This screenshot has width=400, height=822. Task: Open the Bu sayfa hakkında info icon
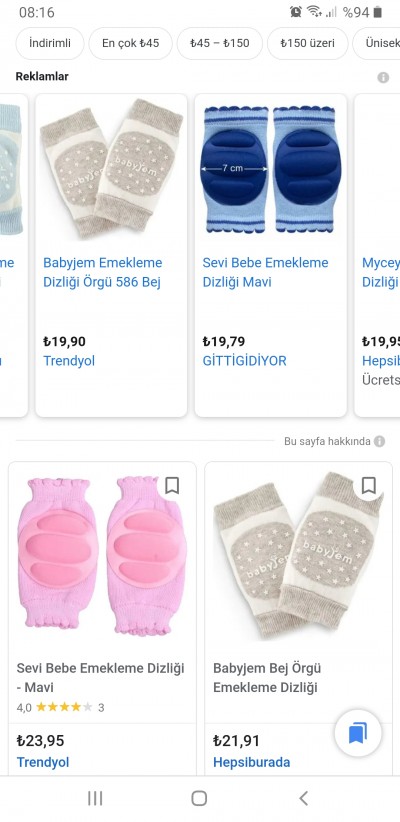[x=380, y=441]
